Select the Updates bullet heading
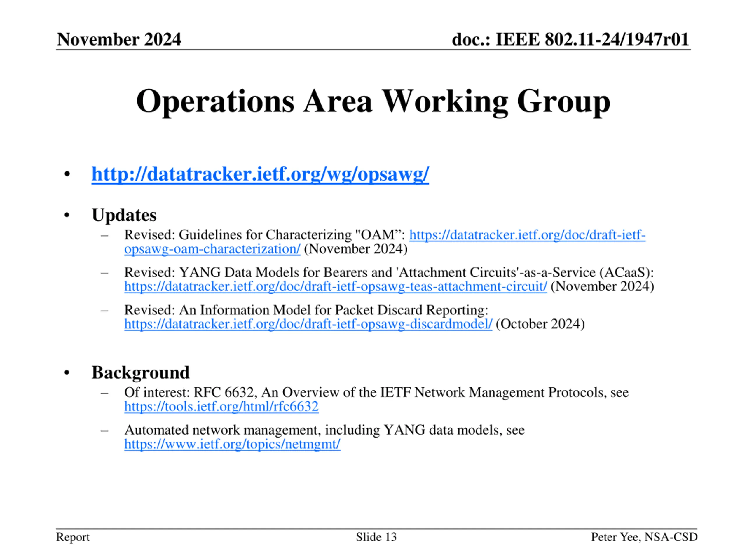Screen dimensions: 747x560 coord(124,215)
